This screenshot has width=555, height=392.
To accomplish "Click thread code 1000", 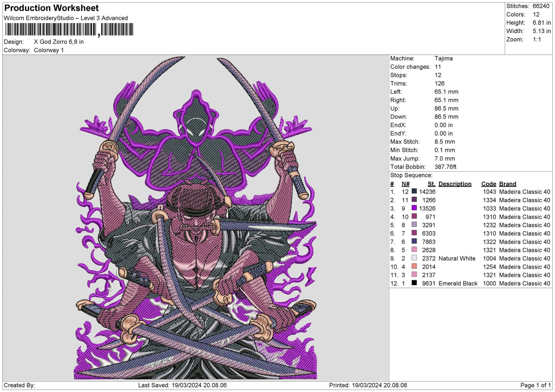I will point(489,283).
